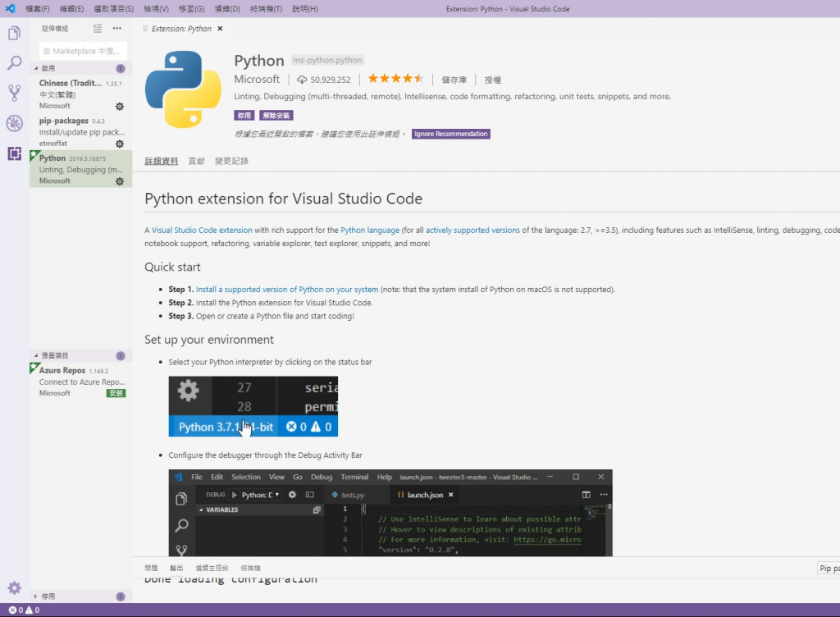840x617 pixels.
Task: Click the debugger configuration screenshot image
Action: coord(390,513)
